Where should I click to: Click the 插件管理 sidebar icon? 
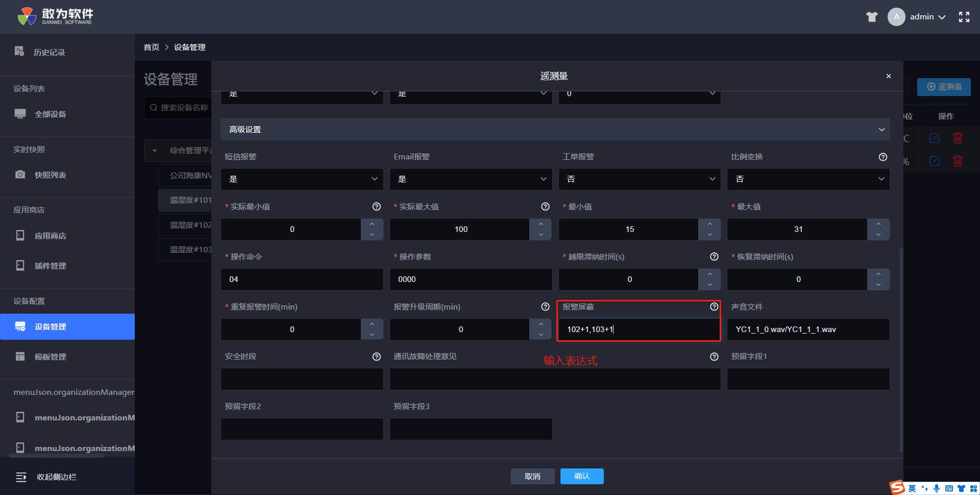pyautogui.click(x=20, y=266)
